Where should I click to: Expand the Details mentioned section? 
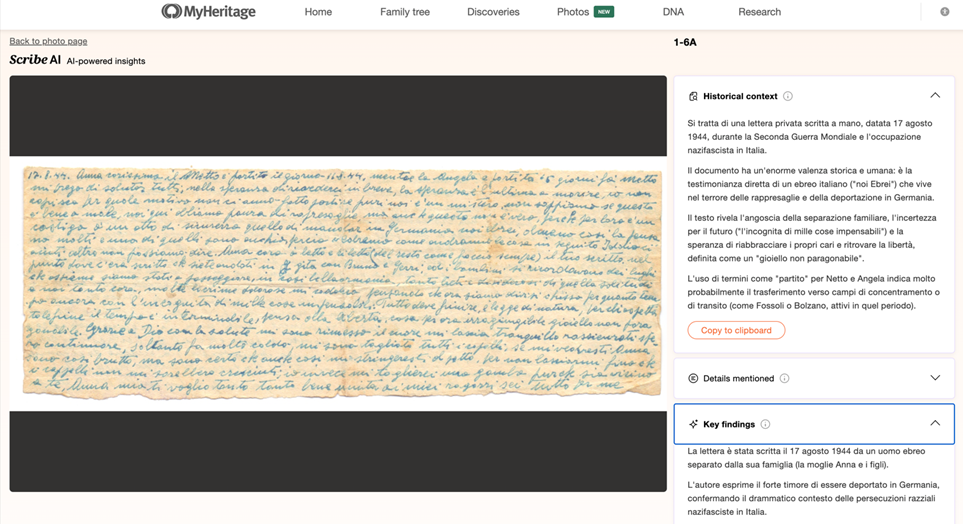tap(935, 378)
